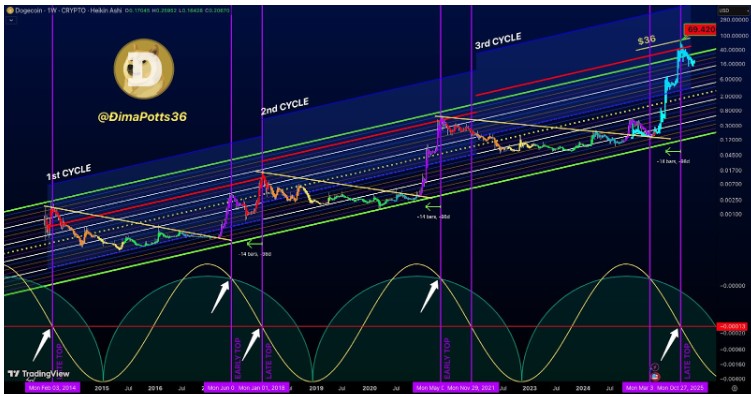Screen dimensions: 751x397
Task: Click the red -0.00013 indicator value label
Action: point(731,326)
